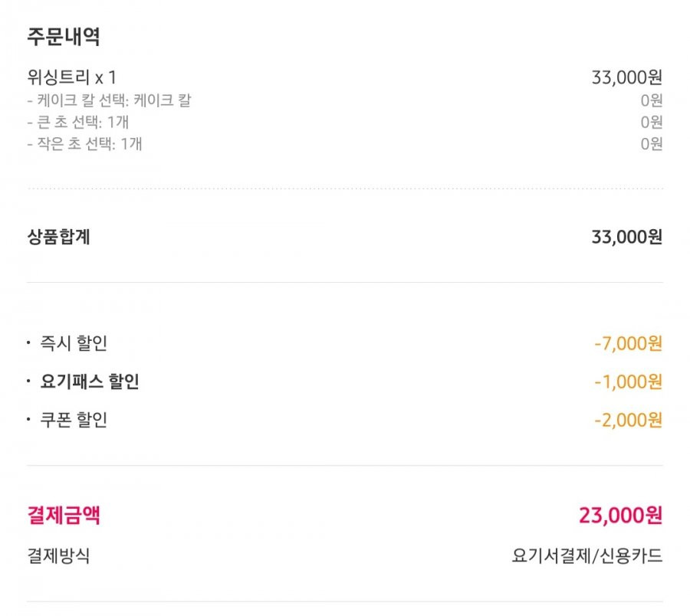Click the 쿠폰 할인 label
Screen dimensions: 690x616
coord(74,419)
